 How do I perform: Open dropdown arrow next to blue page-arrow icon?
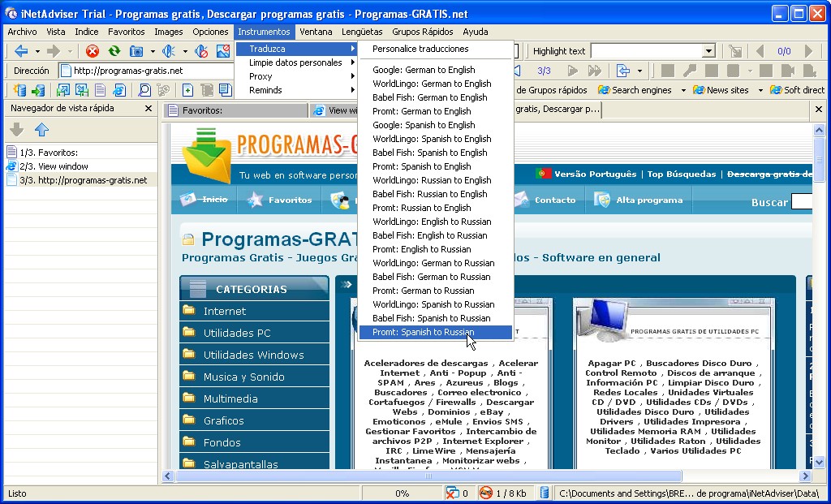(639, 71)
